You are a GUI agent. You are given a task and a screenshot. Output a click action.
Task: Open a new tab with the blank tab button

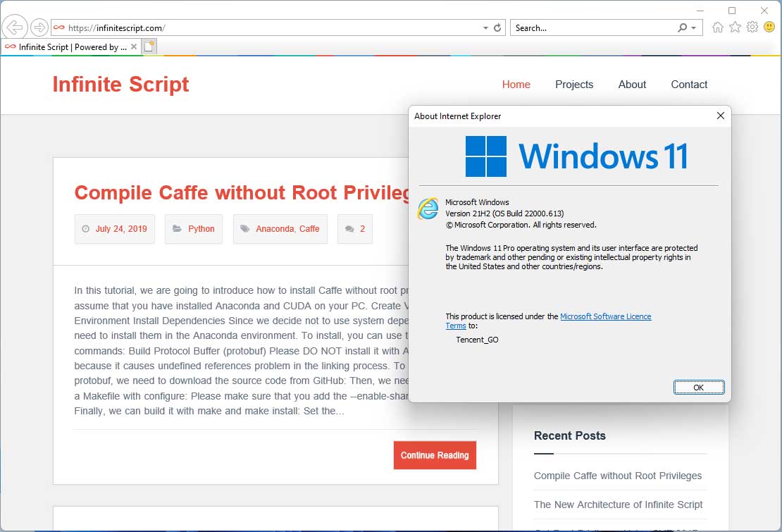(149, 47)
